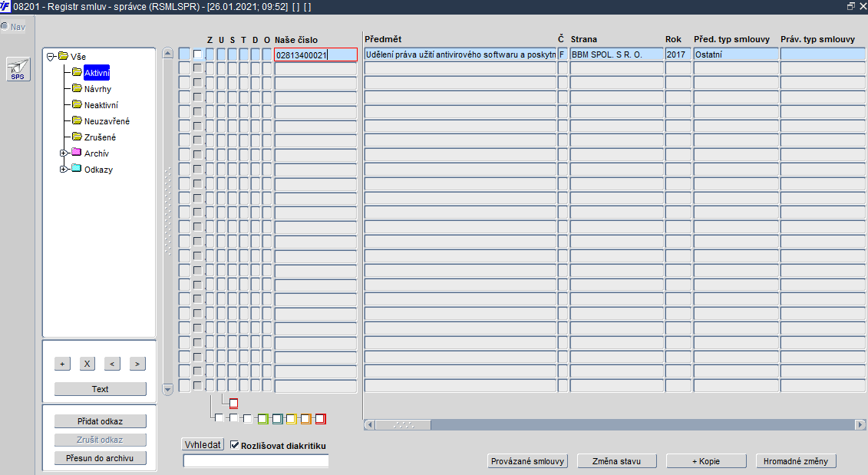The height and width of the screenshot is (475, 868).
Task: Open Provázané smlouvy
Action: (x=527, y=460)
